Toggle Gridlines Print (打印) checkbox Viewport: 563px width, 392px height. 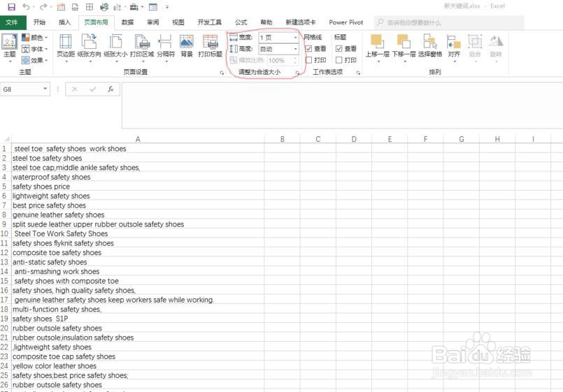[308, 60]
